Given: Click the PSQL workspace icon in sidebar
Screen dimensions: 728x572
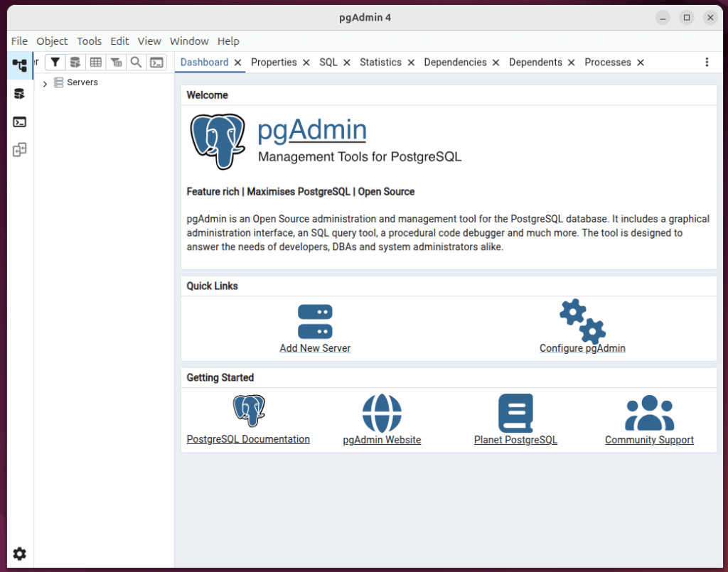Looking at the screenshot, I should pyautogui.click(x=19, y=122).
